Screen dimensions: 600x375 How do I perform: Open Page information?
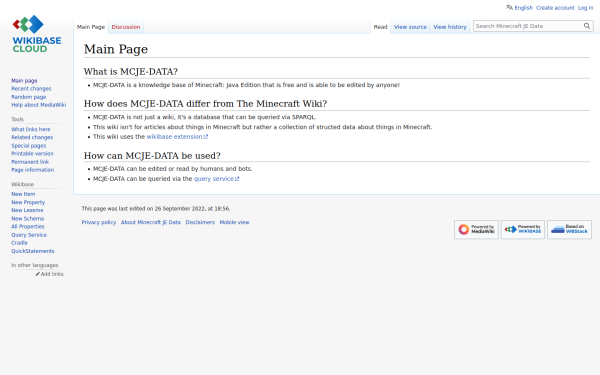point(33,170)
